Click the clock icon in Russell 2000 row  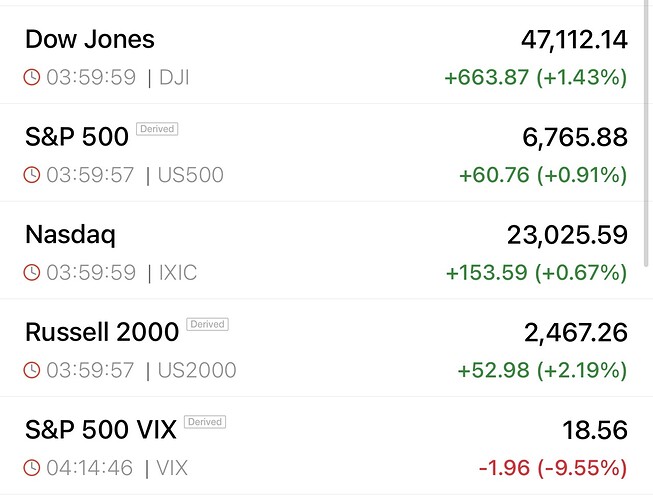point(31,370)
